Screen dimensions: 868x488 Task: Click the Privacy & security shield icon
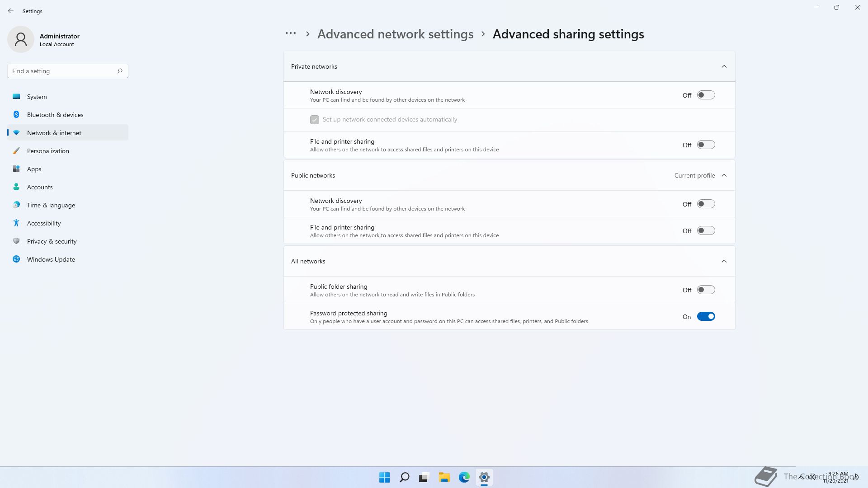pyautogui.click(x=16, y=241)
